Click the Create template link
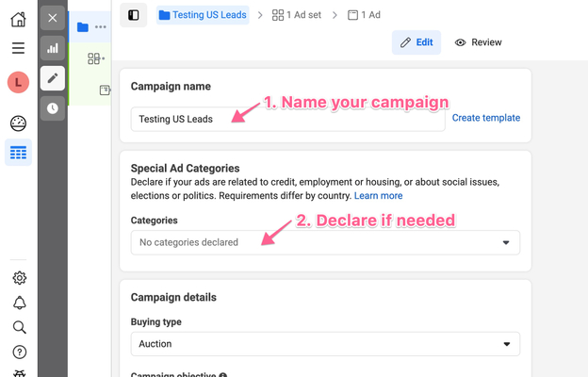 click(x=485, y=118)
